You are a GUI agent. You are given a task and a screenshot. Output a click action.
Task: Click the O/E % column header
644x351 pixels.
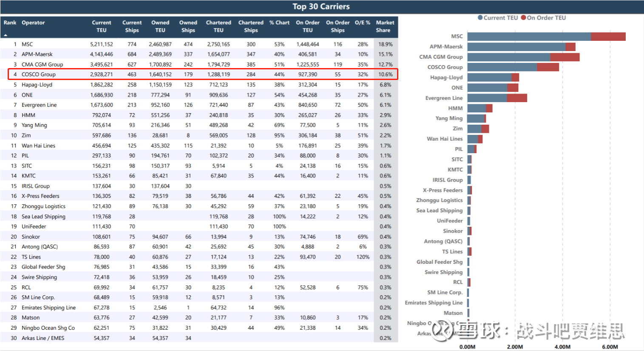pyautogui.click(x=363, y=23)
